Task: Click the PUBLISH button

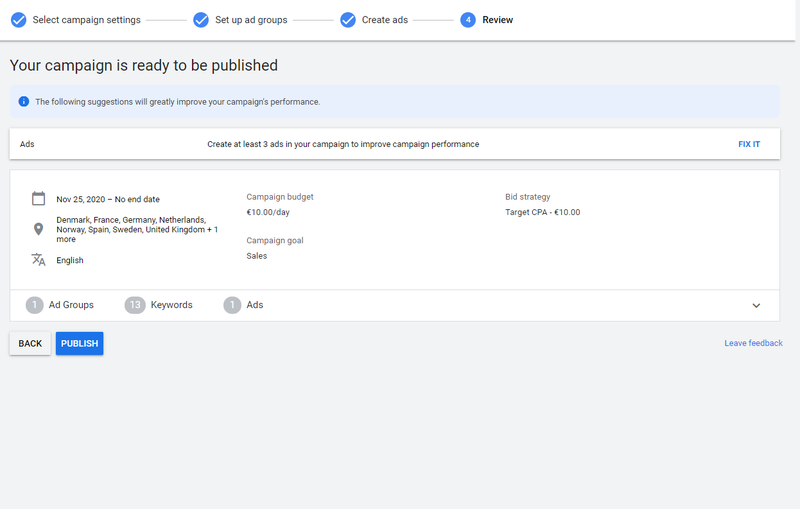Action: (x=80, y=343)
